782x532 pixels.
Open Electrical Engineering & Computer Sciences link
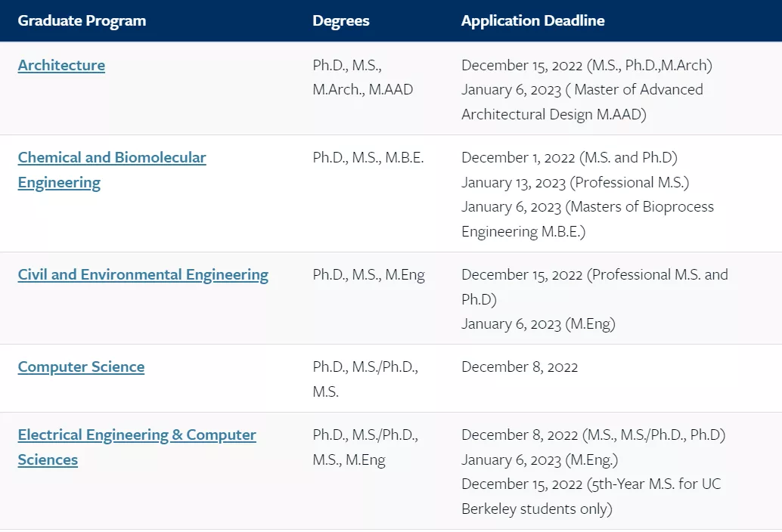point(137,435)
